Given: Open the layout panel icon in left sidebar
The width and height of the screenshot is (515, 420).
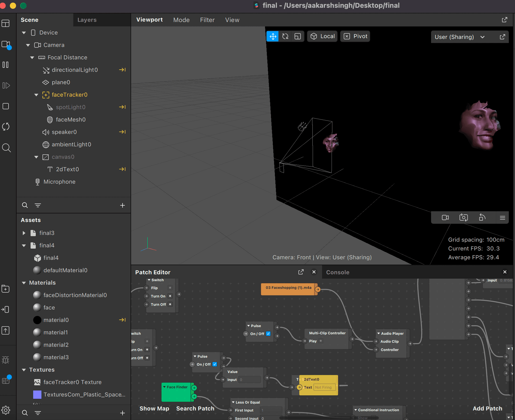Looking at the screenshot, I should [6, 24].
